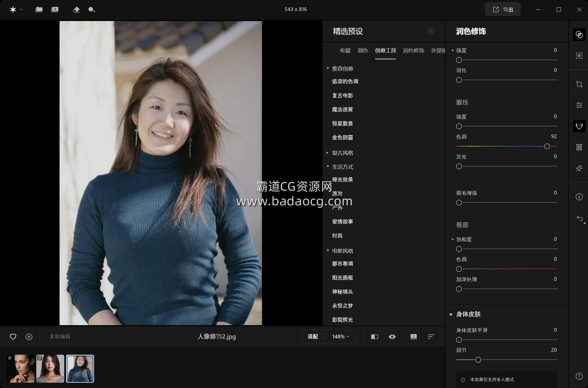Toggle before/after compare view icon
Image resolution: width=588 pixels, height=388 pixels.
coord(375,337)
